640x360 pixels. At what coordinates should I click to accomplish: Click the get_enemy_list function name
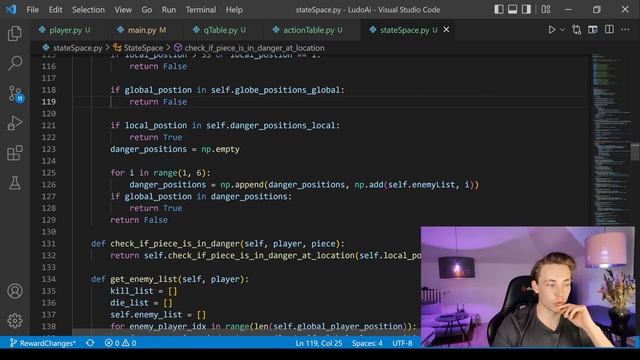(x=144, y=279)
